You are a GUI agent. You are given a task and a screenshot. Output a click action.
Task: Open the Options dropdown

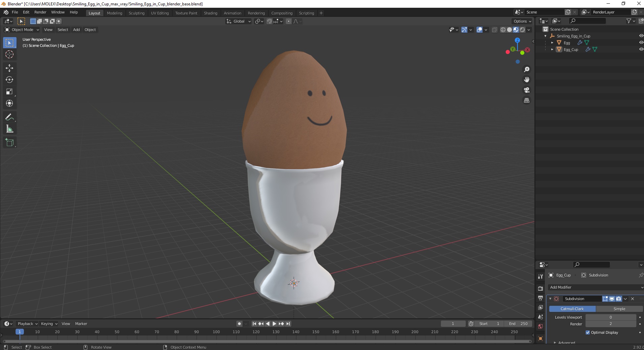522,21
